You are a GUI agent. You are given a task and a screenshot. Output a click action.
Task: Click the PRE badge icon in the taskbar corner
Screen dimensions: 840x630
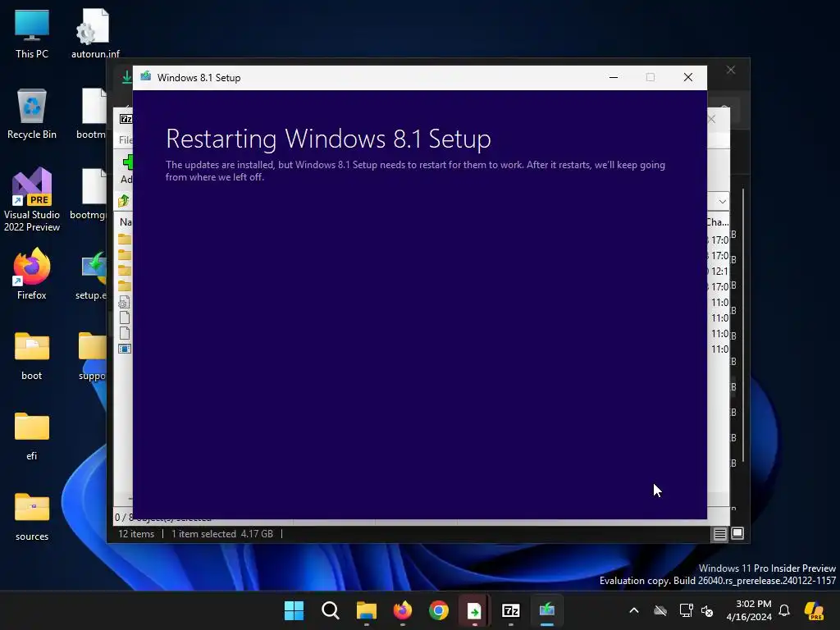click(x=814, y=610)
